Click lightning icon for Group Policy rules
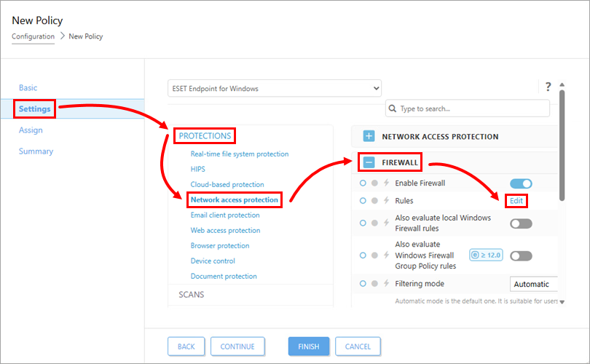590x364 pixels. point(386,256)
